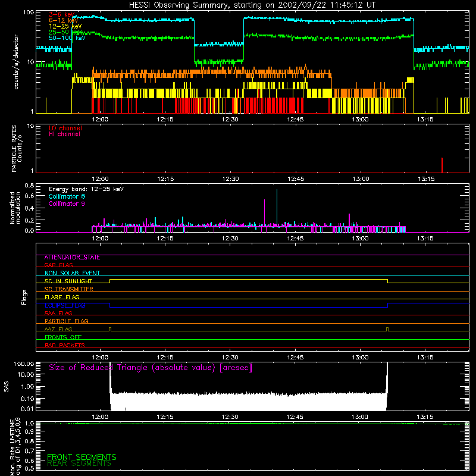Click the SC_TRANSMITTER flag label
Viewport: 476px width, 476px height.
point(69,289)
